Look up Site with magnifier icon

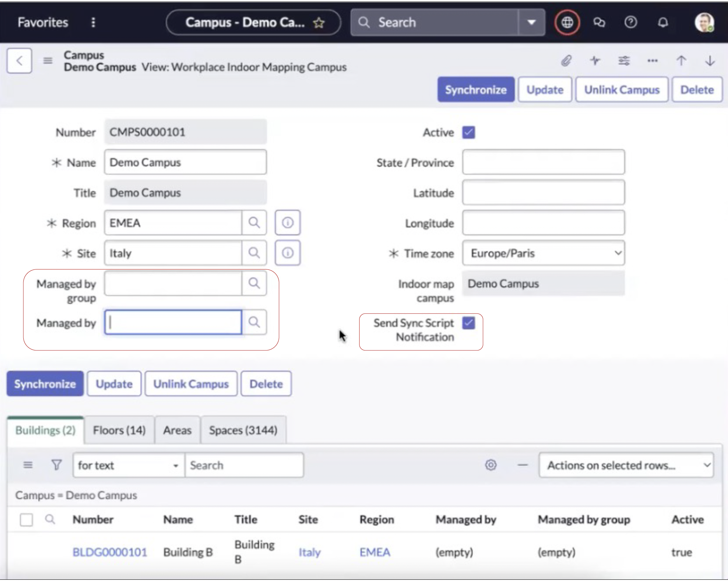[254, 253]
